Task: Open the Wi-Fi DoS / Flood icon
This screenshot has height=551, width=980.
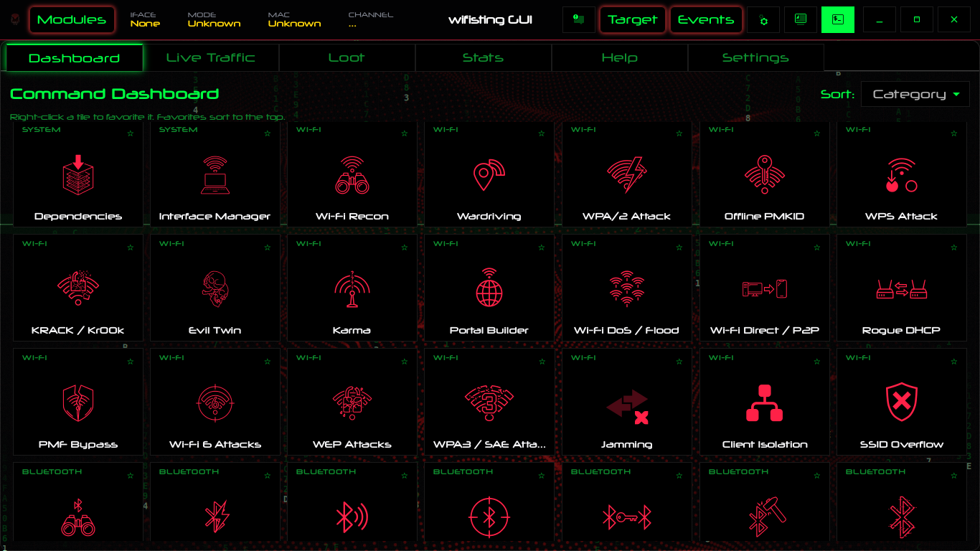Action: 626,288
